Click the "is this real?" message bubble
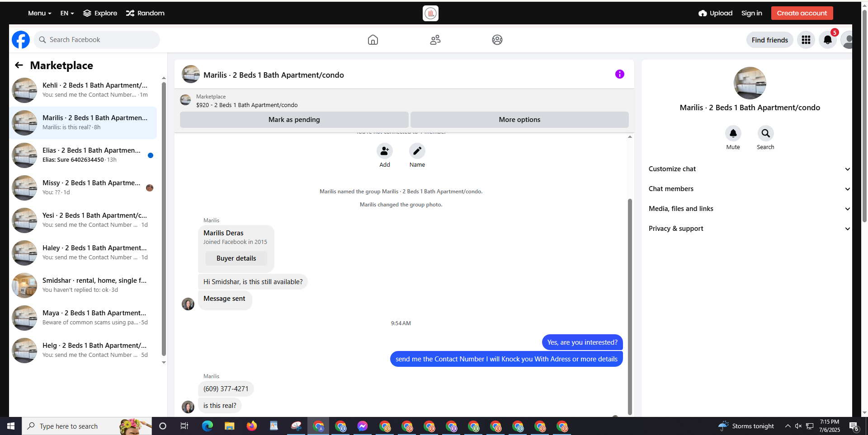The width and height of the screenshot is (868, 435). [x=220, y=406]
